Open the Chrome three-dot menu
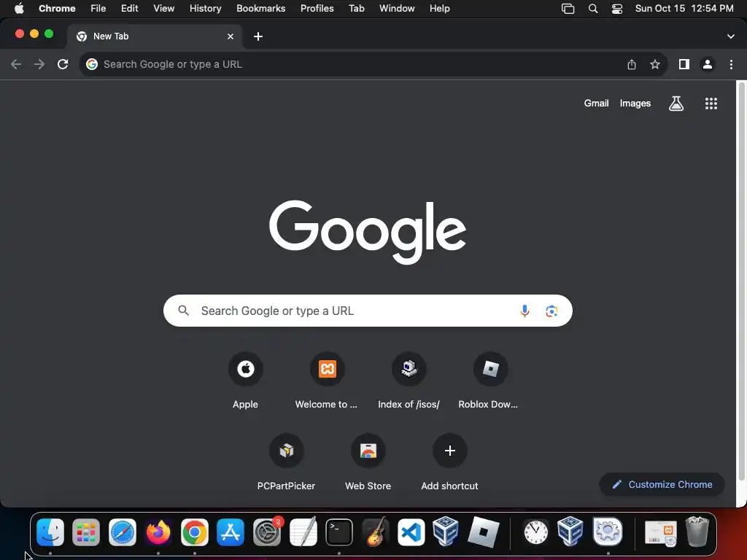The image size is (747, 560). point(731,64)
